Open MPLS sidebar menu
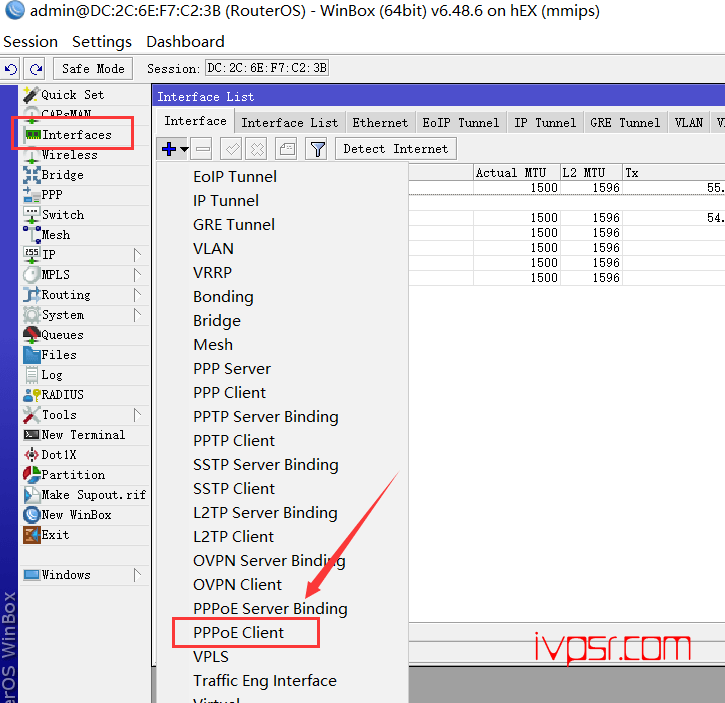The image size is (725, 703). point(86,274)
